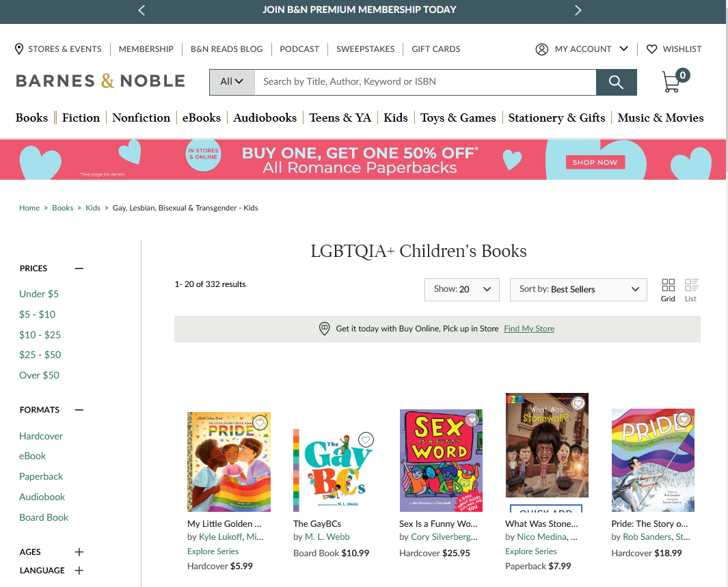
Task: Click the Barnes & Noble logo
Action: click(100, 81)
